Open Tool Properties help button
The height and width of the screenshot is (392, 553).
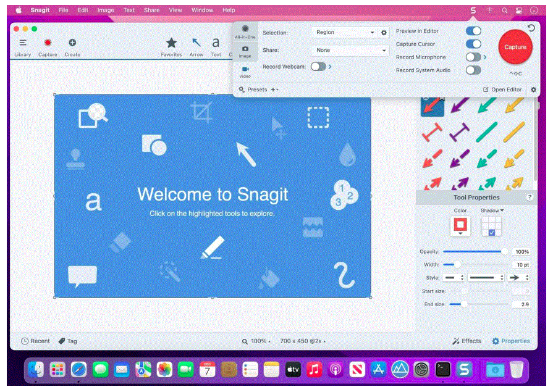click(x=530, y=198)
